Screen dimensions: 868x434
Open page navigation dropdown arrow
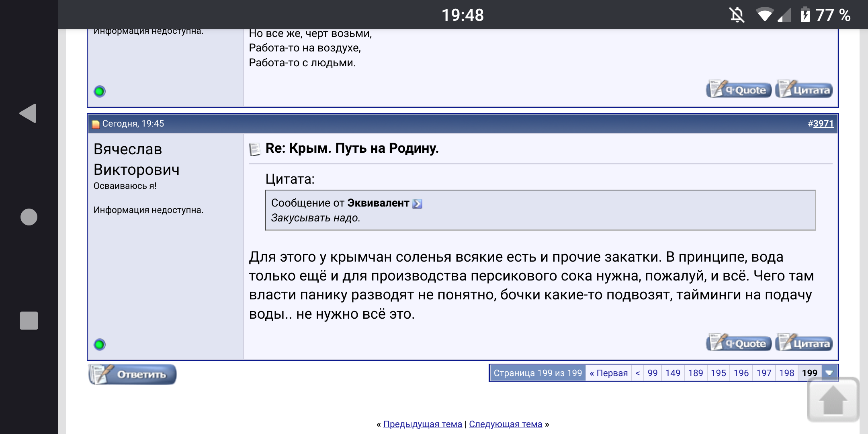[x=829, y=373]
